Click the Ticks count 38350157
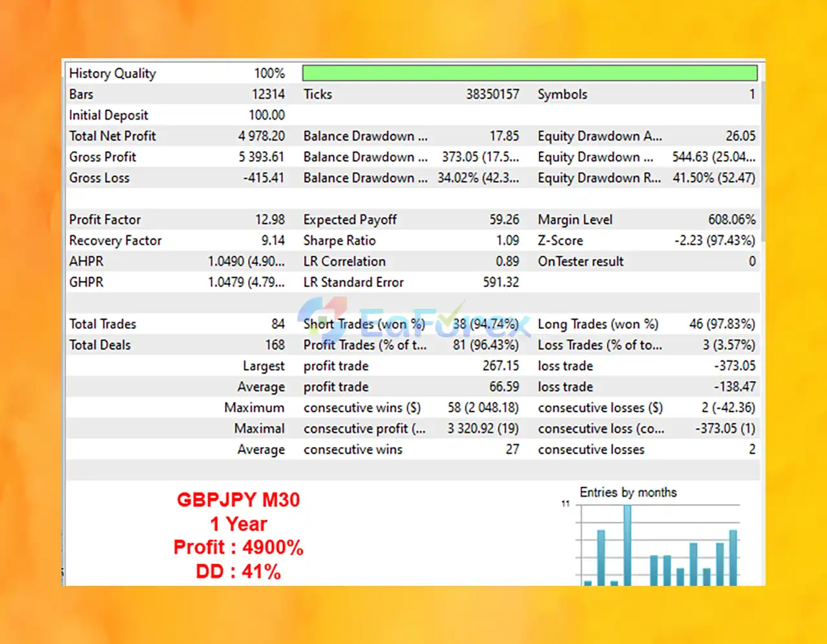 click(493, 94)
